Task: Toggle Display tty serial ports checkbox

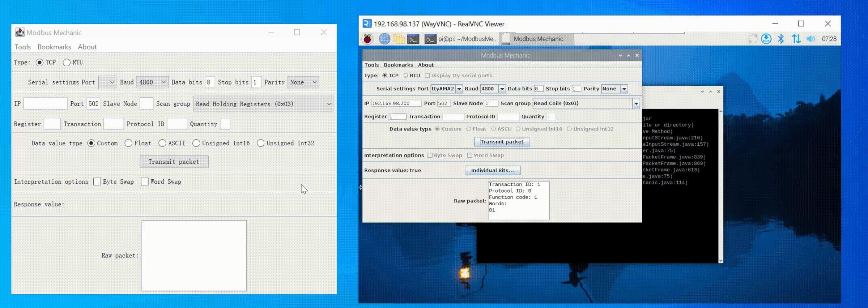Action: (x=427, y=76)
